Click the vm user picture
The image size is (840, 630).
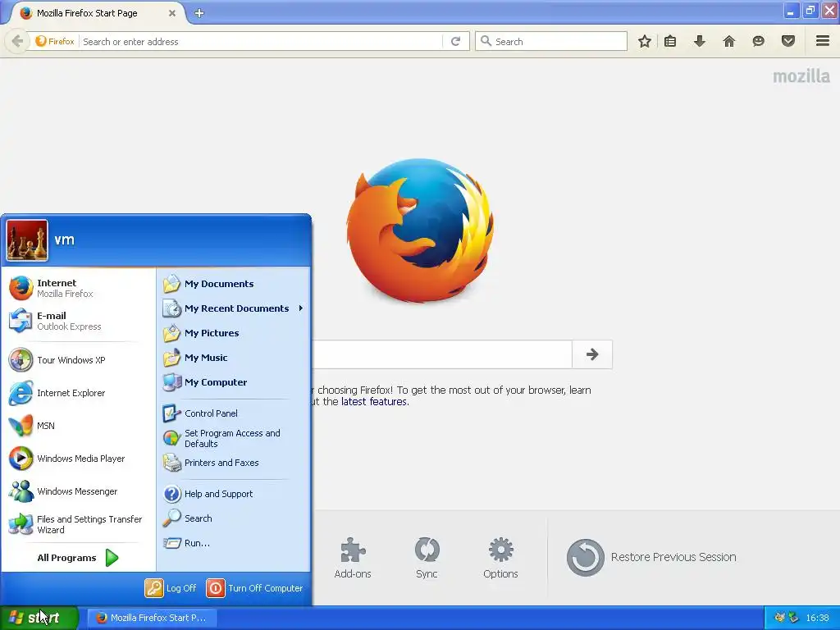pyautogui.click(x=27, y=240)
